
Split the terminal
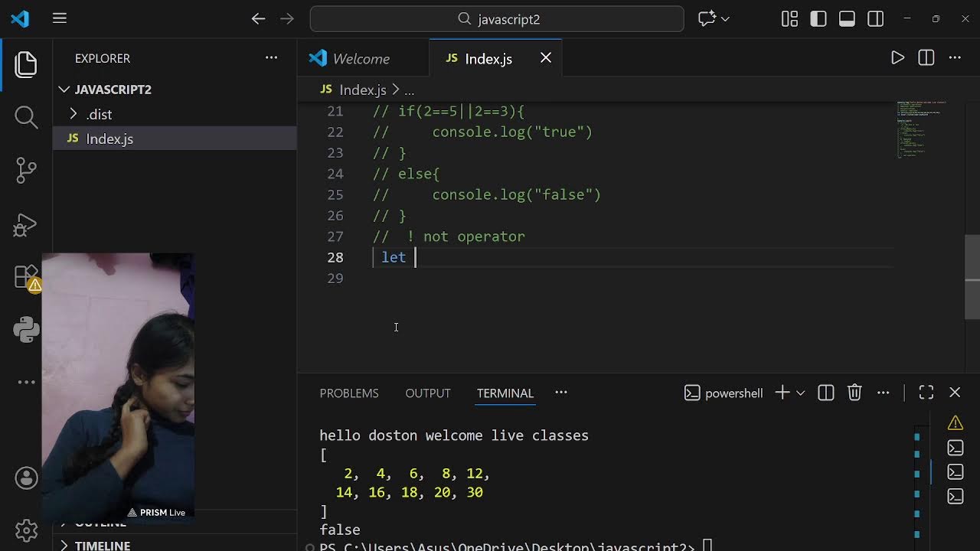(825, 393)
